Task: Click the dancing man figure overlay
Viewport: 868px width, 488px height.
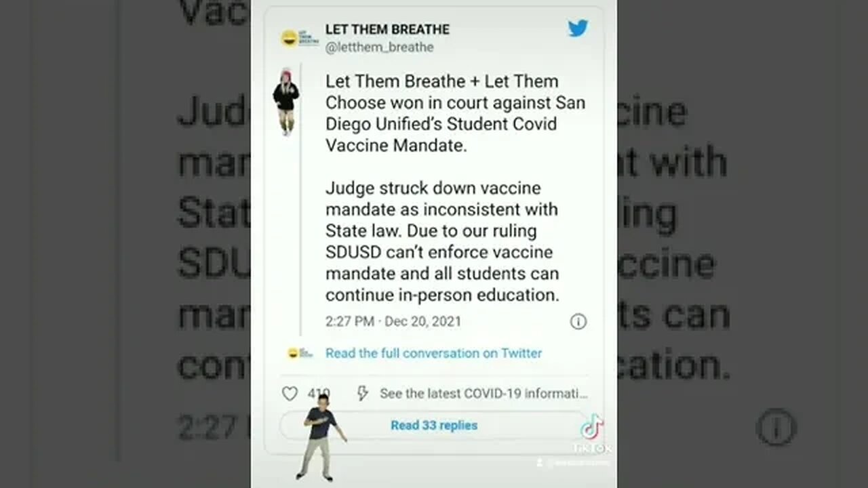Action: point(321,437)
